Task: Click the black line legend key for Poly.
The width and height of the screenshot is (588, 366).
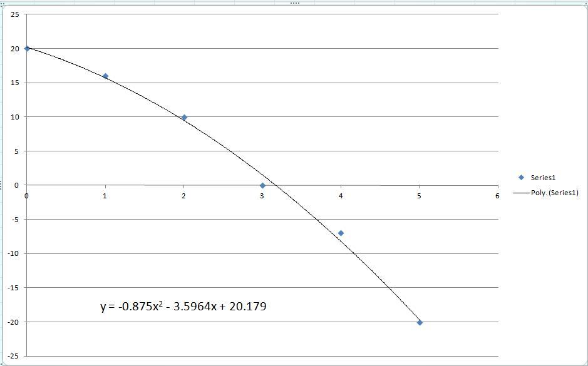Action: pyautogui.click(x=521, y=193)
